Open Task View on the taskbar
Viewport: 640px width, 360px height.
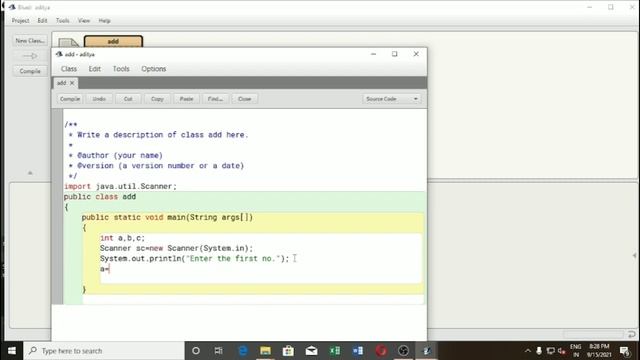(x=219, y=351)
